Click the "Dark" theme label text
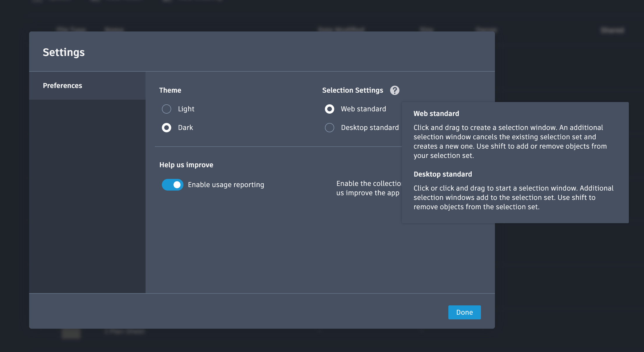The image size is (644, 352). pyautogui.click(x=185, y=128)
